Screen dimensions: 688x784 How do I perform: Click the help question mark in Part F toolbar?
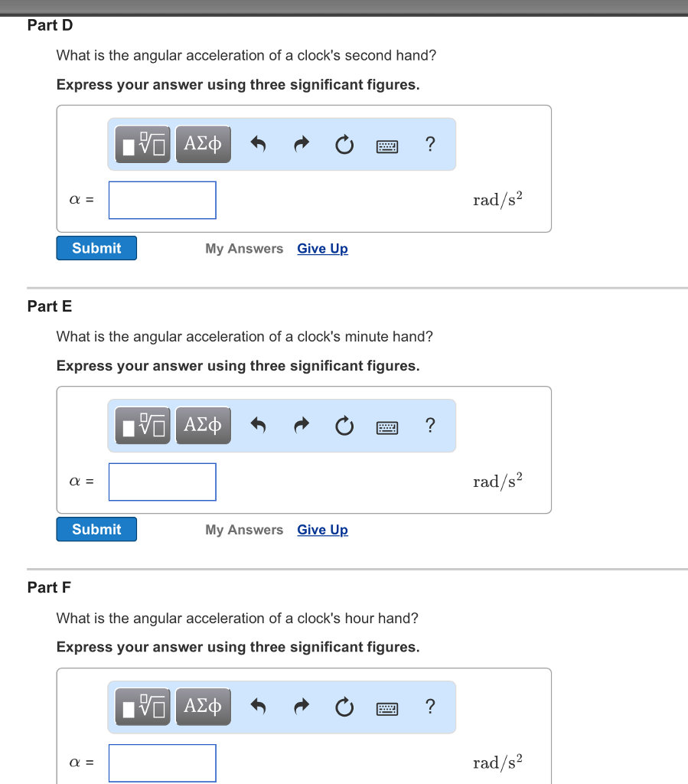[430, 706]
